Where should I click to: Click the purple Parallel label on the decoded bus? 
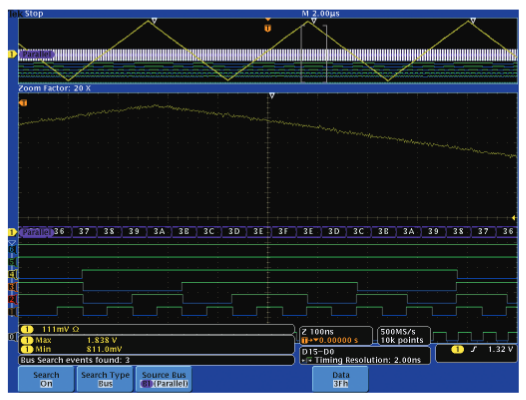[36, 232]
